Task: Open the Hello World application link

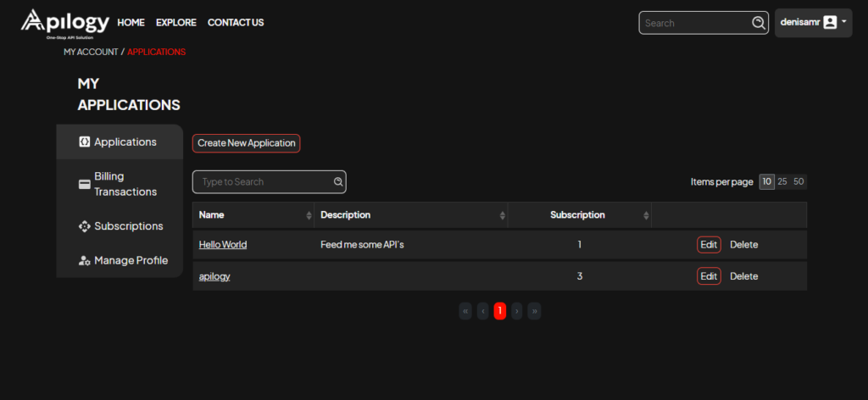Action: [x=223, y=245]
